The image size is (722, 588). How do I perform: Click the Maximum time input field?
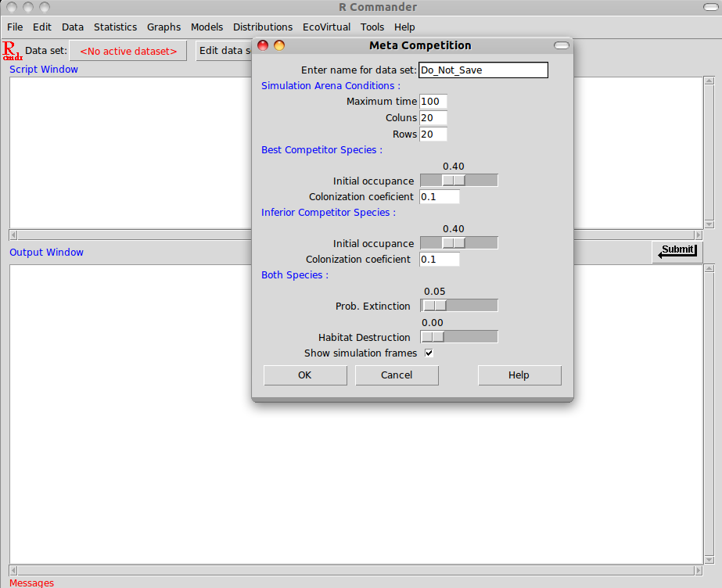433,102
